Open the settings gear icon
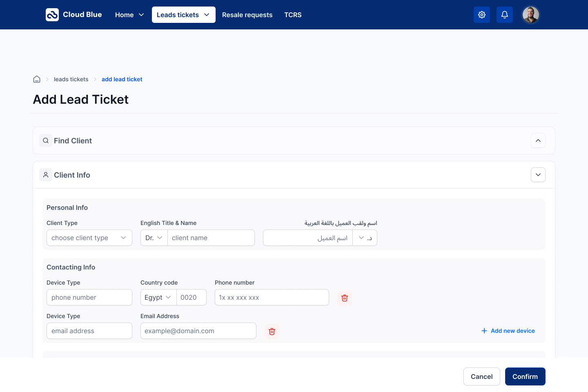 [482, 15]
